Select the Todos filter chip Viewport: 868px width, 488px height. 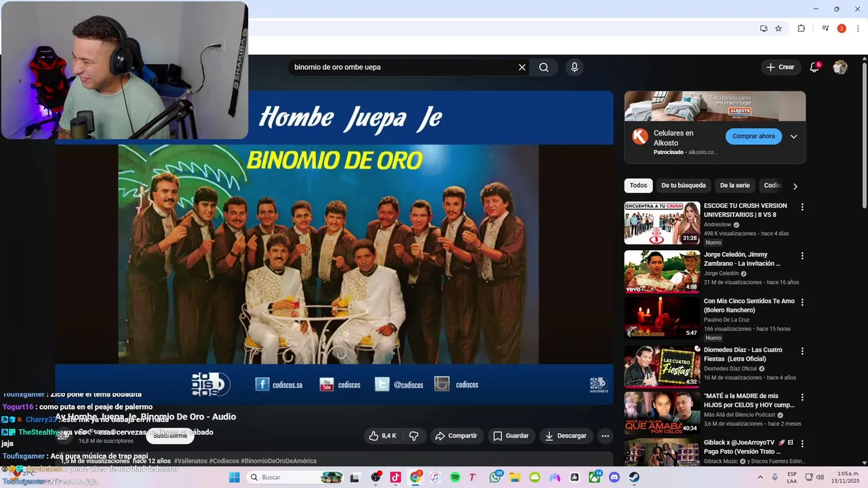point(638,186)
